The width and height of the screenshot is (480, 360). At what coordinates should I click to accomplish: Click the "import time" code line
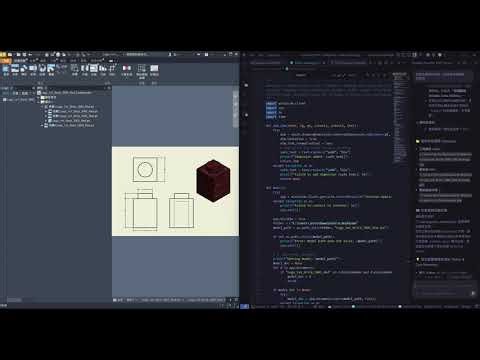click(x=276, y=117)
